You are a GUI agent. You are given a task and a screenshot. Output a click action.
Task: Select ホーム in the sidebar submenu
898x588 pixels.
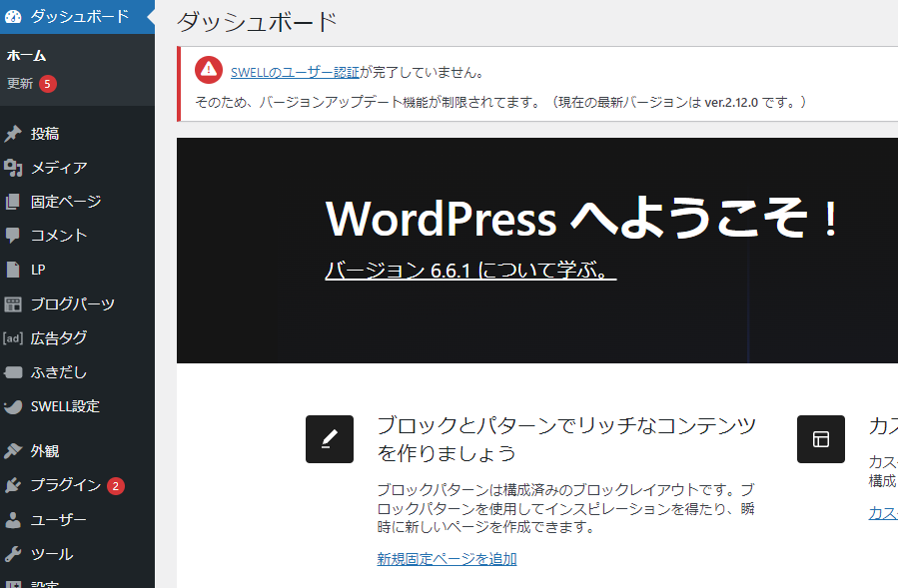pyautogui.click(x=26, y=56)
